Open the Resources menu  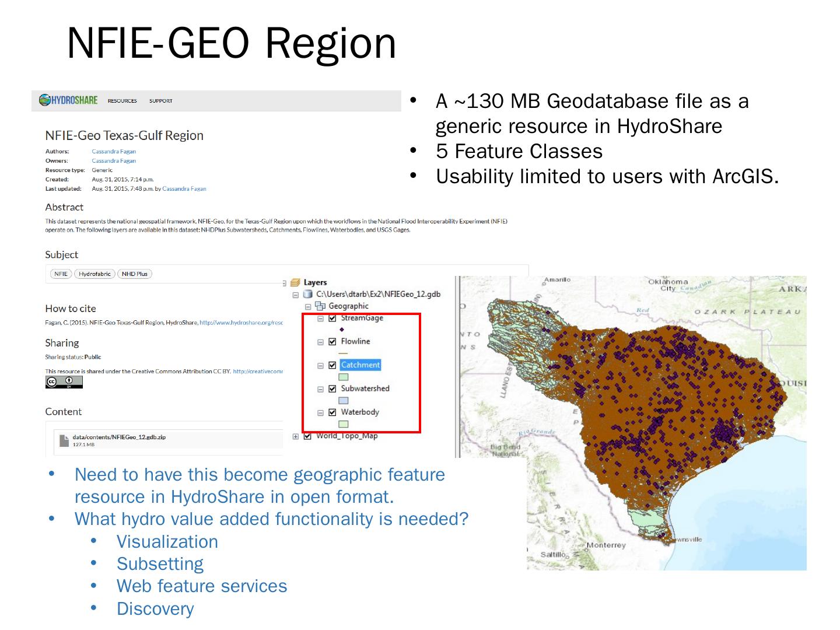coord(122,101)
